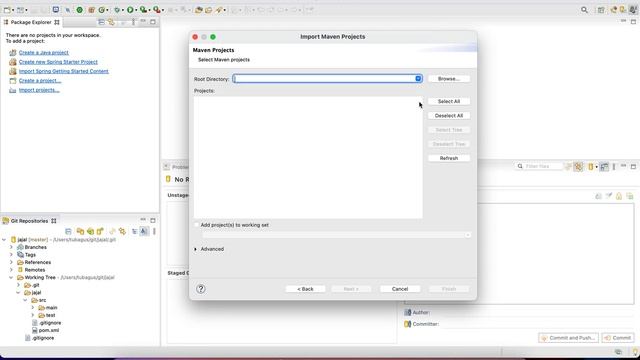Open the Create a Java project link

pos(44,53)
